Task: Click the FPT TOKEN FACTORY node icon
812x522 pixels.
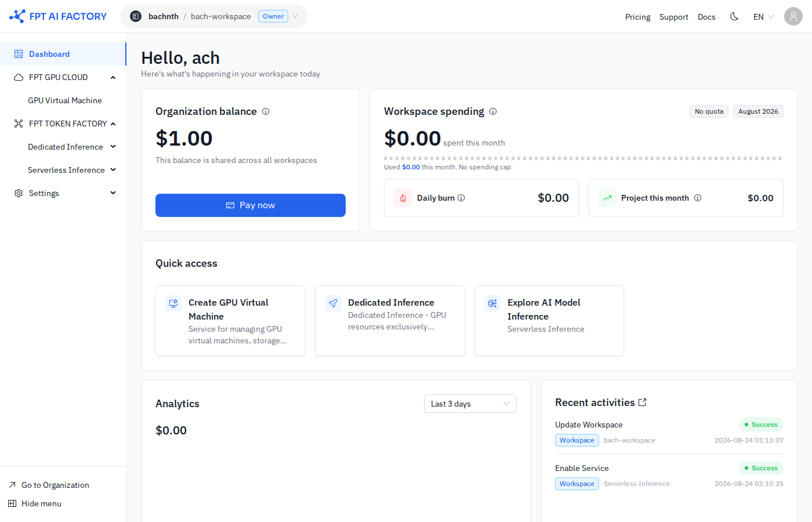Action: coord(19,124)
